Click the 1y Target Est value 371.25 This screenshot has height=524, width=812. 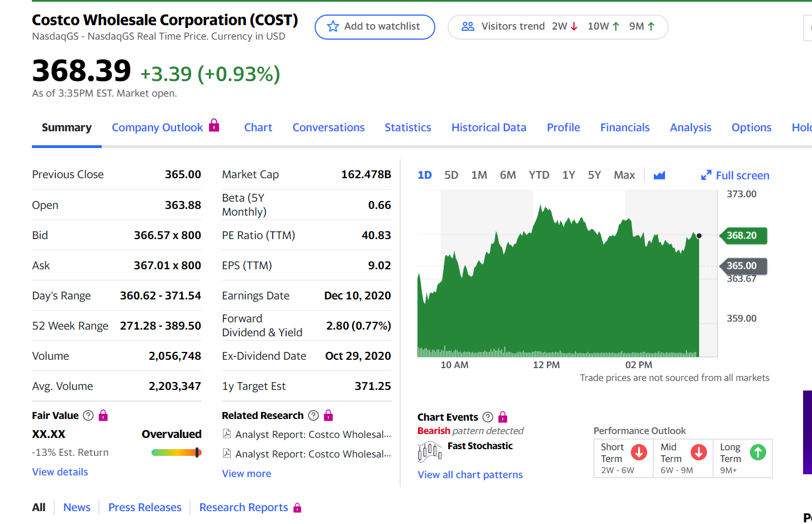373,386
